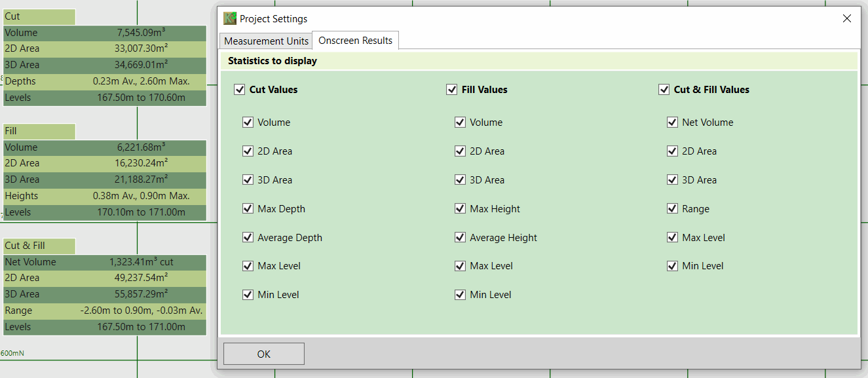
Task: Disable Average Height checkbox
Action: (x=460, y=238)
